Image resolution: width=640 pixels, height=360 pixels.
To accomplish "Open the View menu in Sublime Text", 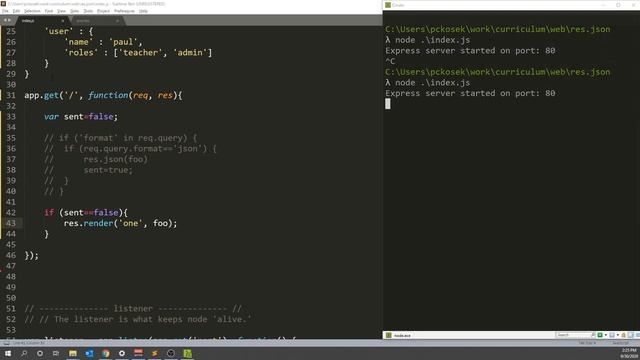I will coord(61,11).
